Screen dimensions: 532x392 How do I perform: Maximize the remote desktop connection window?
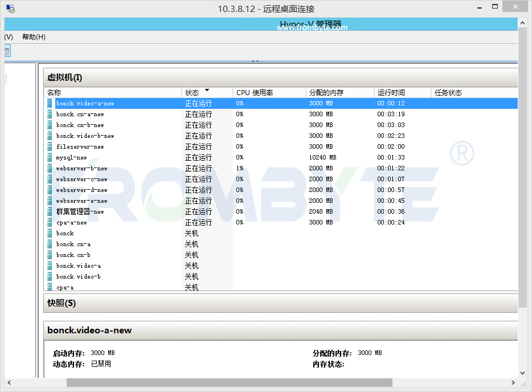click(x=495, y=7)
